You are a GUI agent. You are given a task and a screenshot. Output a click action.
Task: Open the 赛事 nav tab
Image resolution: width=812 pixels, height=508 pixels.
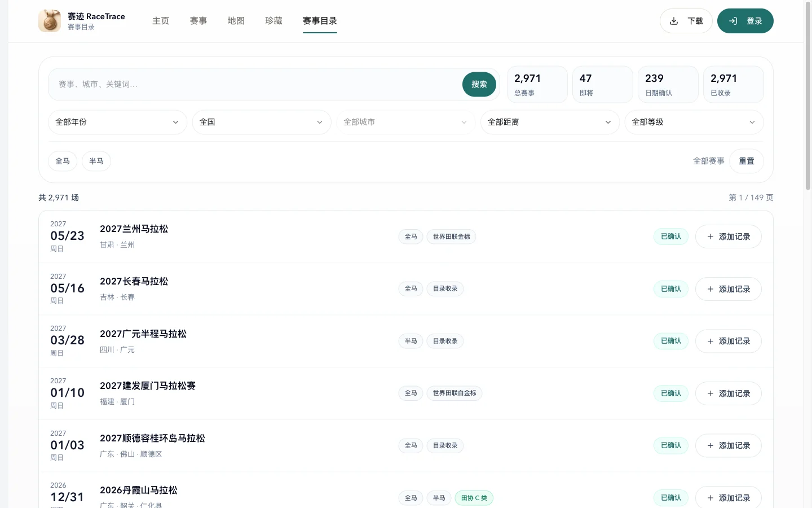tap(198, 21)
